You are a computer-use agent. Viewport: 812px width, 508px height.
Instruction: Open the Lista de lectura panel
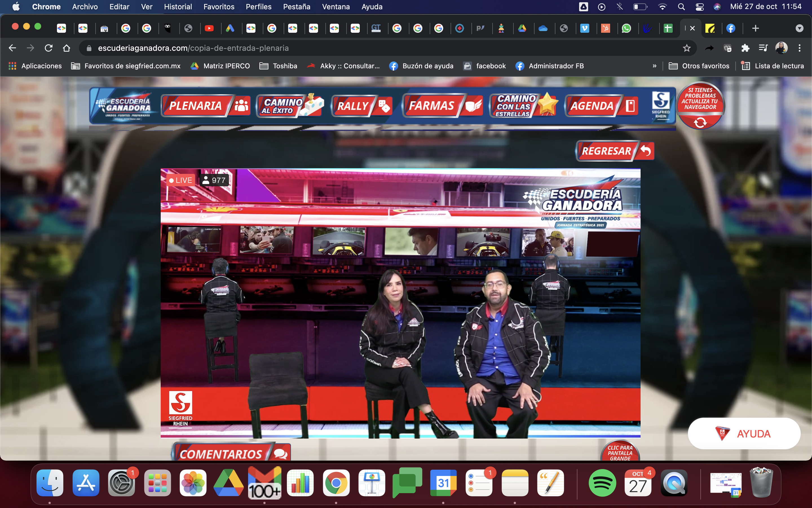coord(773,66)
